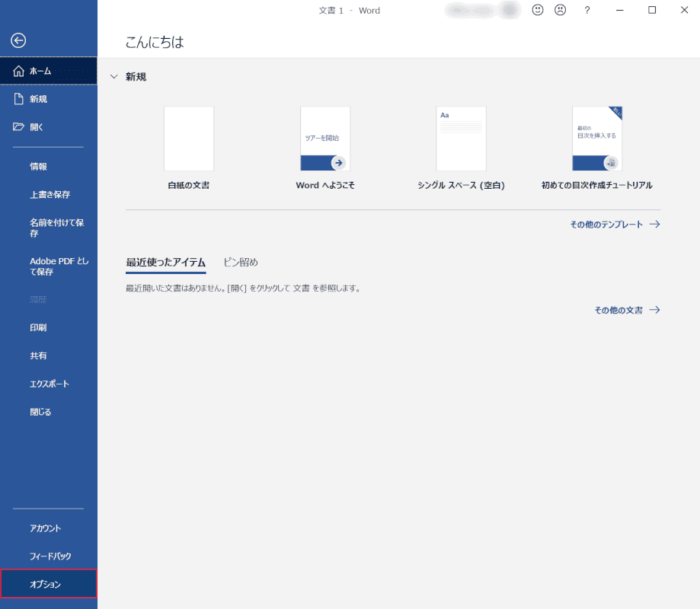The height and width of the screenshot is (609, 700).
Task: Open the エクスポート page
Action: coord(49,384)
